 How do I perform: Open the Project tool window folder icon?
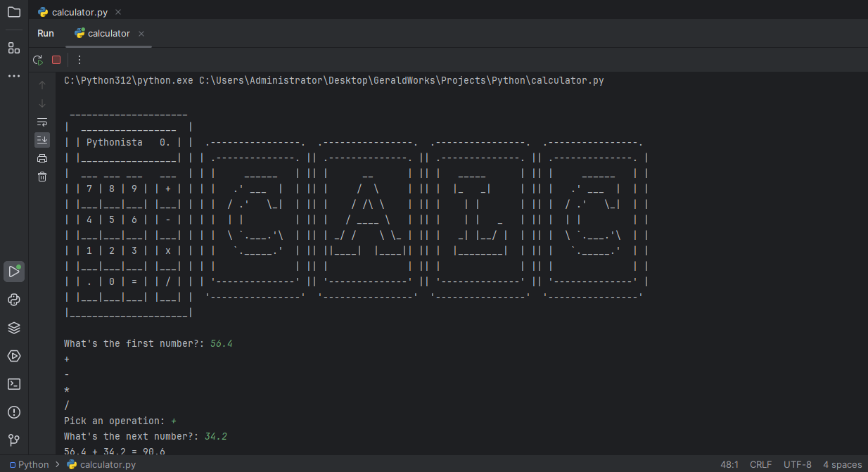14,12
